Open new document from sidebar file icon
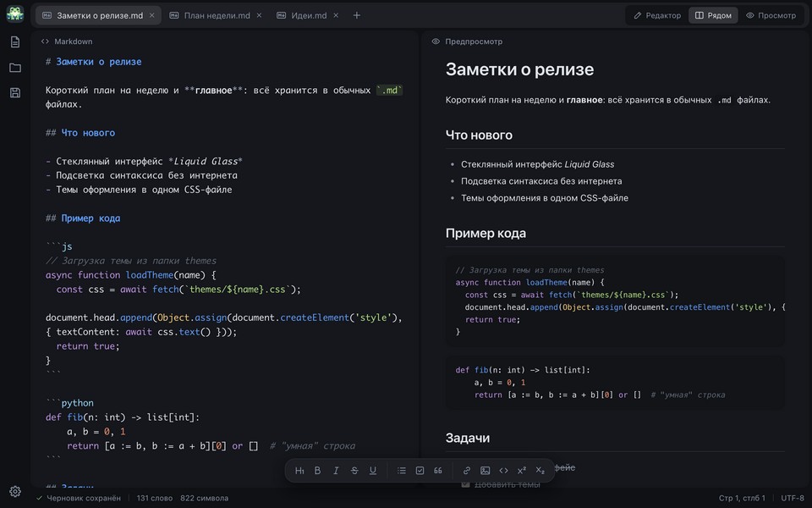Viewport: 812px width, 508px height. click(x=15, y=41)
